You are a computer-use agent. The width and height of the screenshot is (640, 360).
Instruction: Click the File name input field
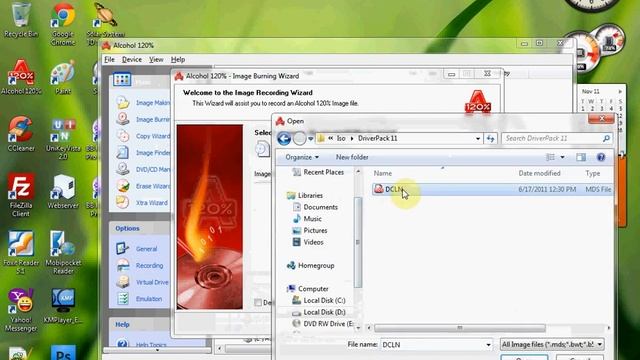click(436, 345)
